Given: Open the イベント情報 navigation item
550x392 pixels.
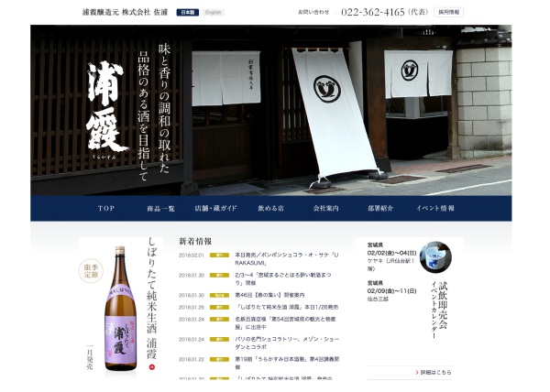Looking at the screenshot, I should pos(435,208).
